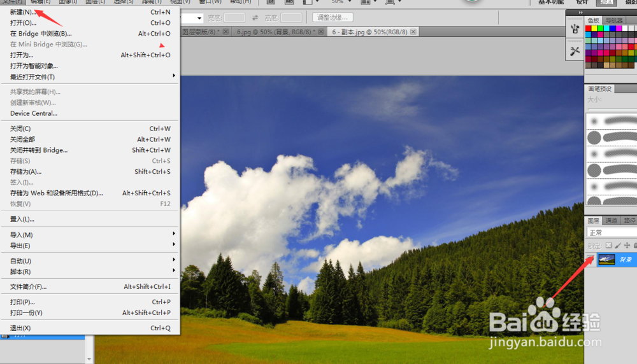Image resolution: width=637 pixels, height=364 pixels.
Task: Select 基本功能 workspace button
Action: 551,3
